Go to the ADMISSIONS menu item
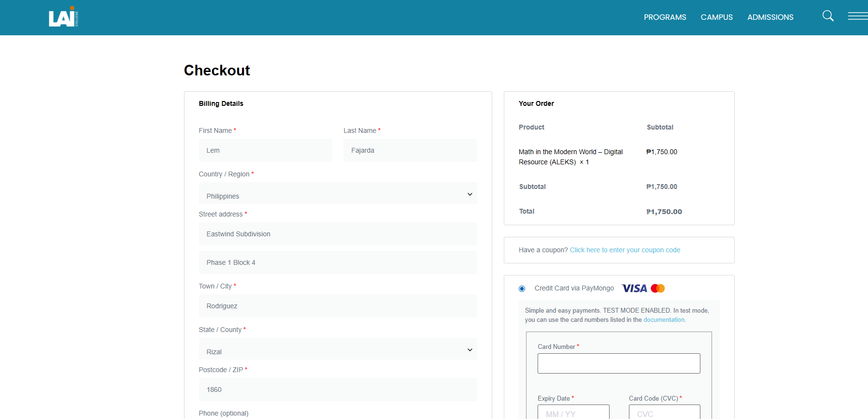This screenshot has width=868, height=419. coord(770,17)
